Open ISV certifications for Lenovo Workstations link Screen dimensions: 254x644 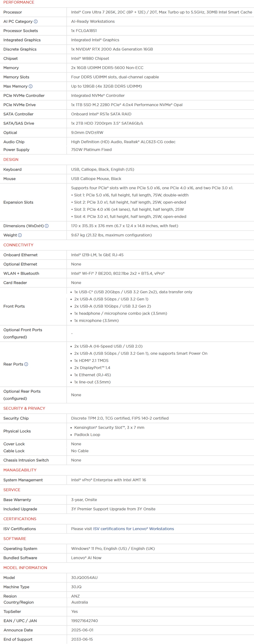(134, 529)
